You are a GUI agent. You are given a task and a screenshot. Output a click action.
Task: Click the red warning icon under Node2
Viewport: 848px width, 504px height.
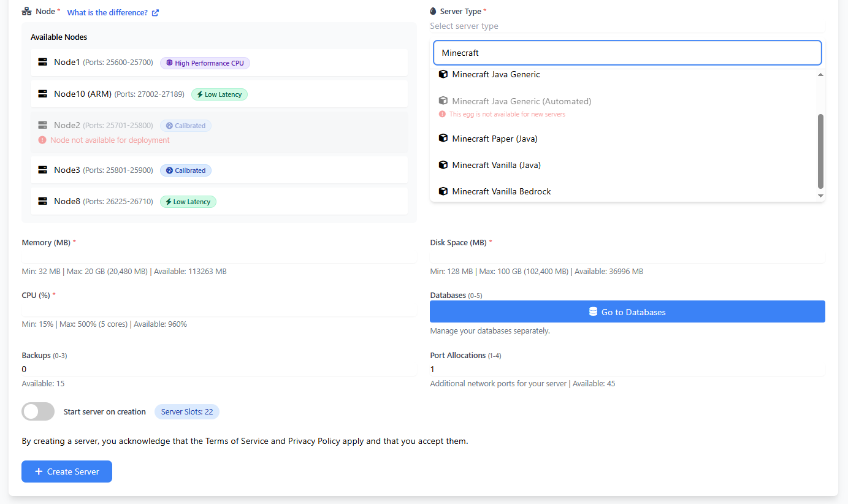42,140
